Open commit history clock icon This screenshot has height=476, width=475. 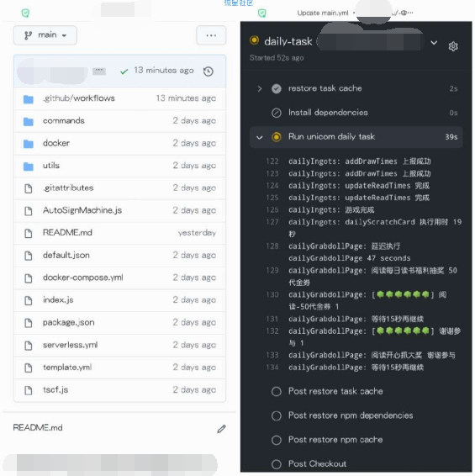(x=208, y=71)
